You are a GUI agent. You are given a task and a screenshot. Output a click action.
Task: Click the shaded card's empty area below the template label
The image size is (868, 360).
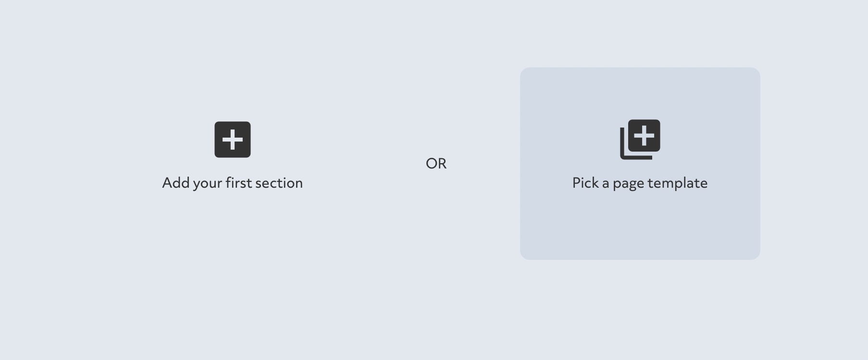click(x=640, y=226)
